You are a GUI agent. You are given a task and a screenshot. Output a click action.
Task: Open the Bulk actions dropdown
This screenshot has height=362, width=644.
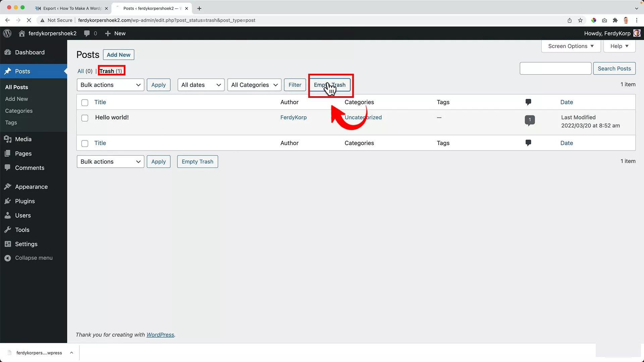tap(110, 85)
